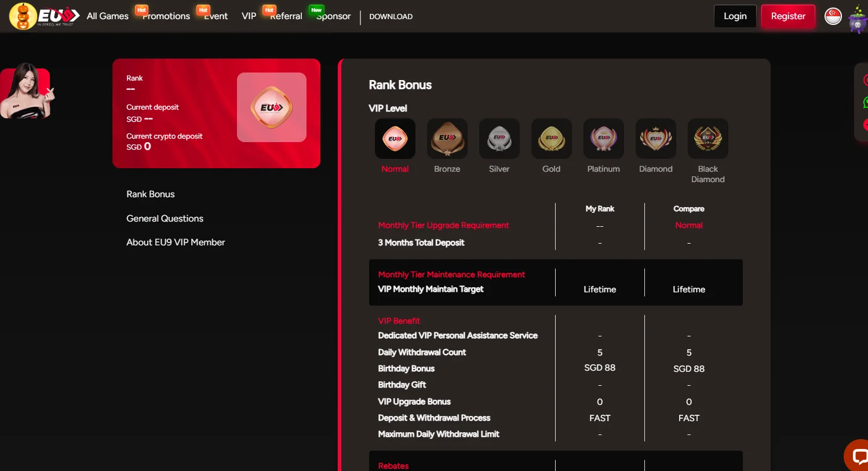Viewport: 868px width, 471px height.
Task: Open the Referral page
Action: [286, 16]
